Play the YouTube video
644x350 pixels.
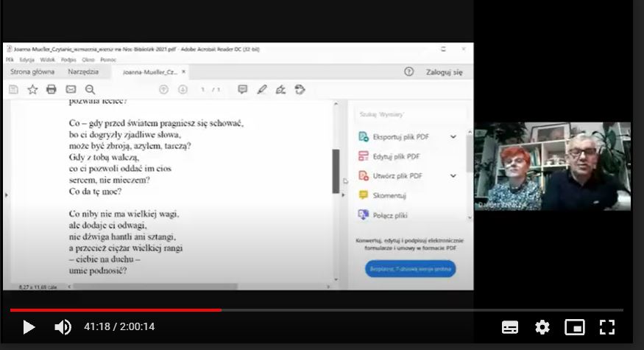[29, 327]
